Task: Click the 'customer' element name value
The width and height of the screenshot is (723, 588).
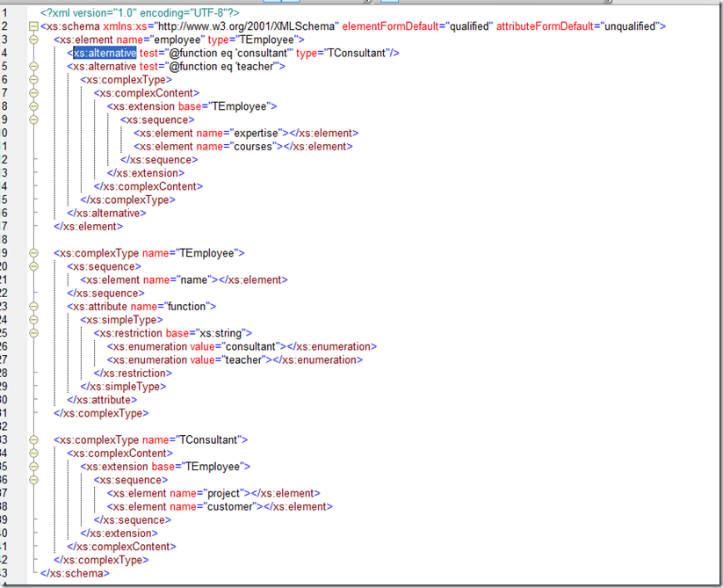Action: (230, 506)
